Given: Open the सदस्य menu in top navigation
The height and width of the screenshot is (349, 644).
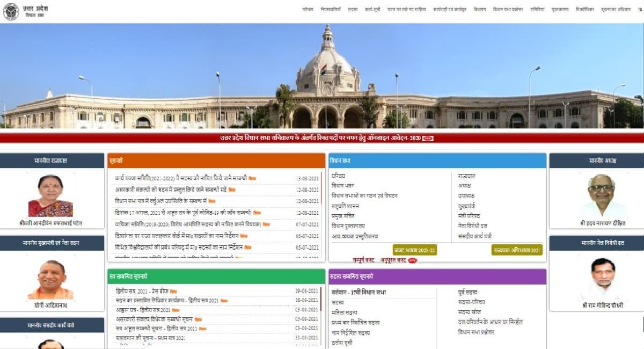Looking at the screenshot, I should click(x=353, y=9).
